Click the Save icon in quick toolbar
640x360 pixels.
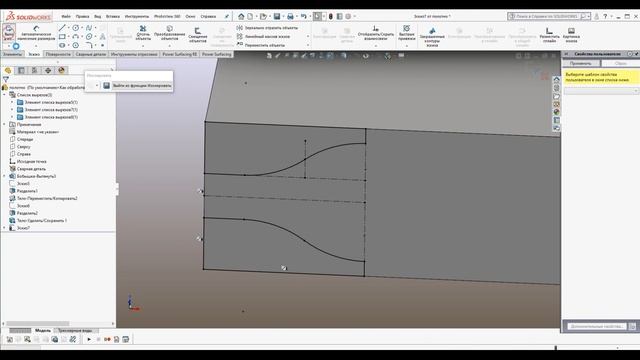click(x=277, y=16)
